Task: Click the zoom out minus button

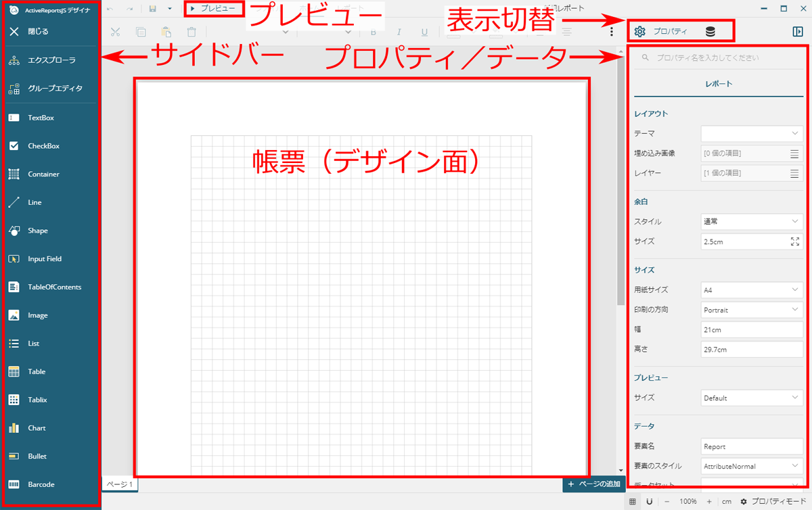Action: coord(667,501)
